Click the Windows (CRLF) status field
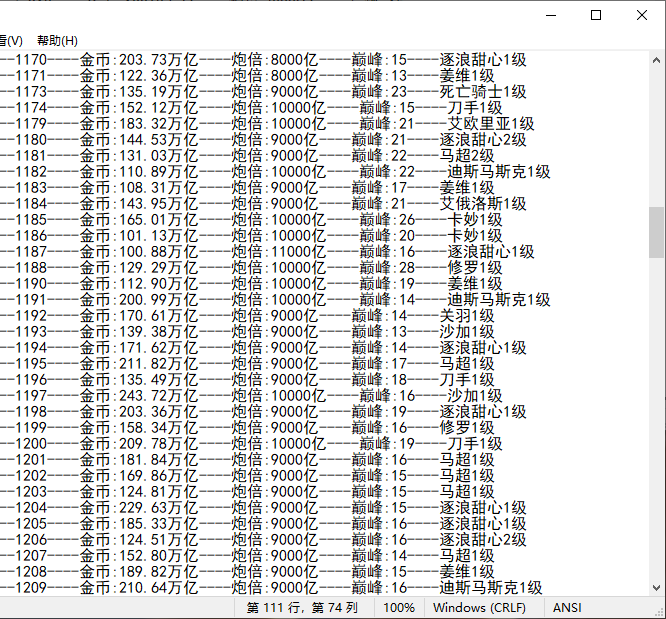Screen dimensions: 666x619 click(480, 608)
